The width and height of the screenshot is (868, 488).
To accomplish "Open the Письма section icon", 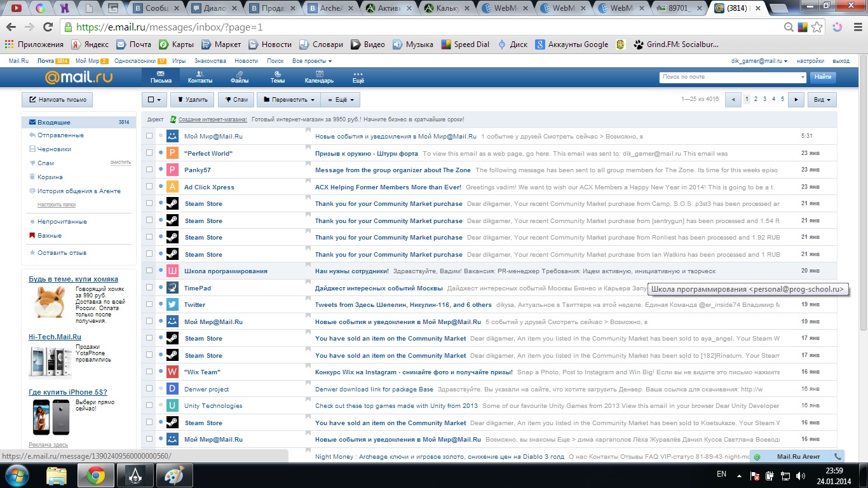I will 161,77.
